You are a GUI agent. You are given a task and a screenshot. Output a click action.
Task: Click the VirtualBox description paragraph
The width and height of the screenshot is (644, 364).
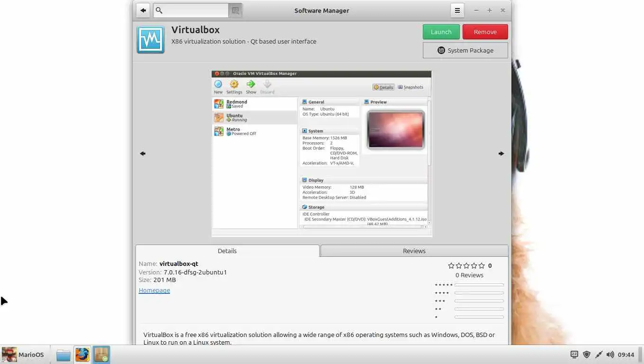pos(319,338)
